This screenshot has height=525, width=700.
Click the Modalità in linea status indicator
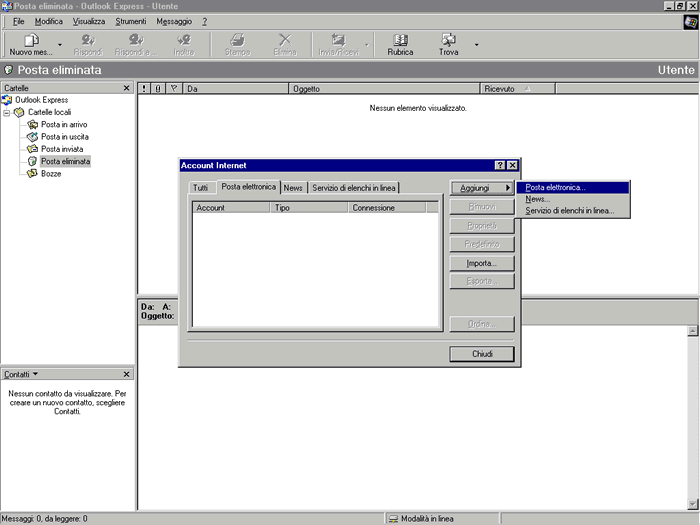point(421,518)
